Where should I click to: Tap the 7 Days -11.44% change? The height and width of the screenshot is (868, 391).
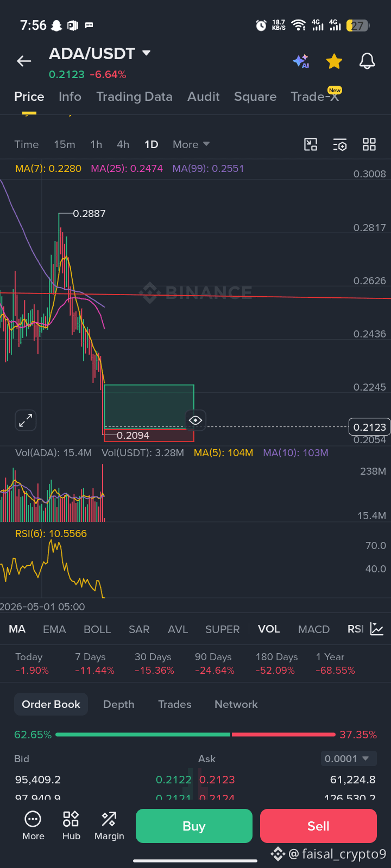[x=94, y=663]
